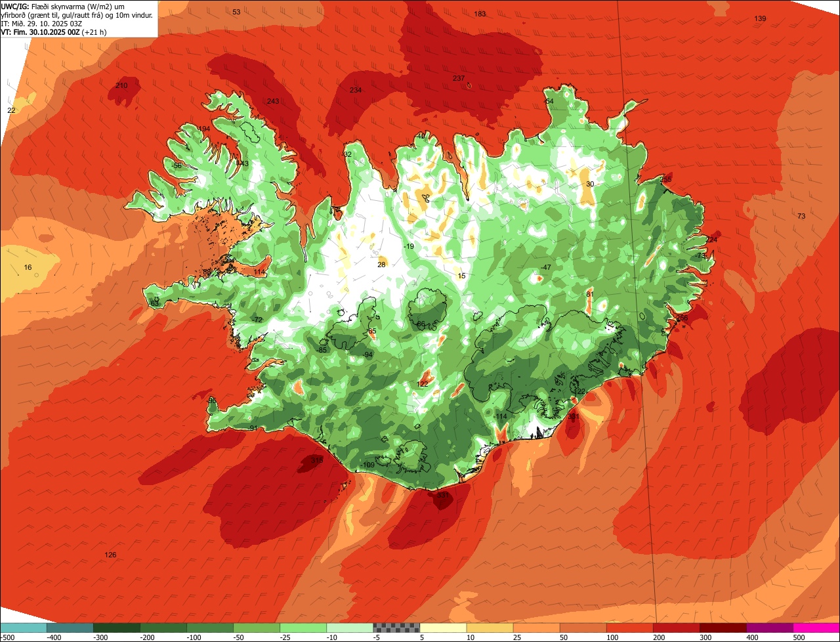Image resolution: width=840 pixels, height=642 pixels.
Task: Pick the 25 to 50 orange swatch
Action: pos(536,628)
